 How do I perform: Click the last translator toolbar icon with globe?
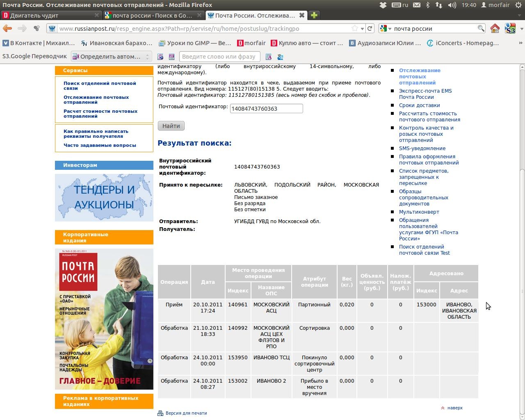[x=280, y=57]
